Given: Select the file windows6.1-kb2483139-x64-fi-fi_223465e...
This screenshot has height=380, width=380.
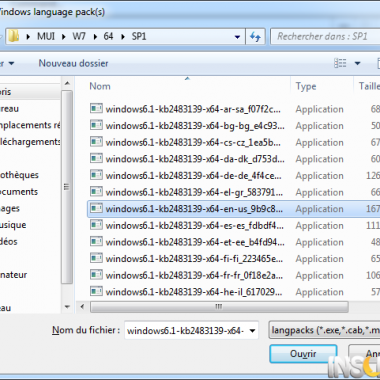Looking at the screenshot, I should (x=194, y=259).
